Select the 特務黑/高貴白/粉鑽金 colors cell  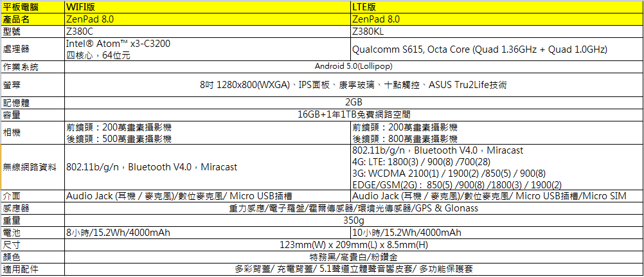tap(353, 257)
